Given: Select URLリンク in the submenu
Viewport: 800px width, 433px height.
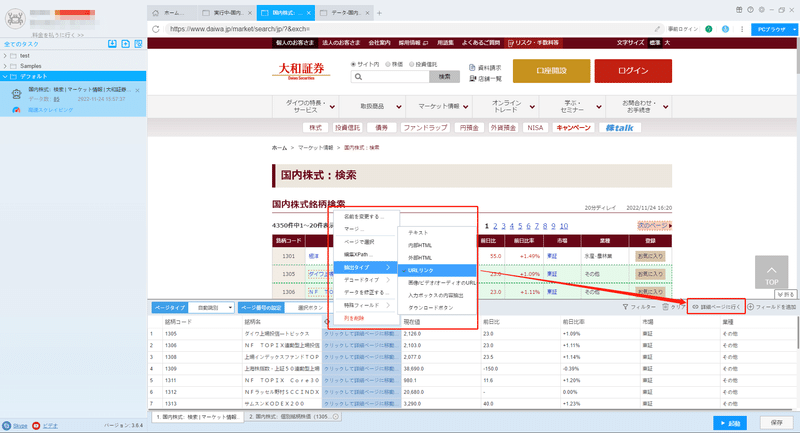Looking at the screenshot, I should [437, 270].
